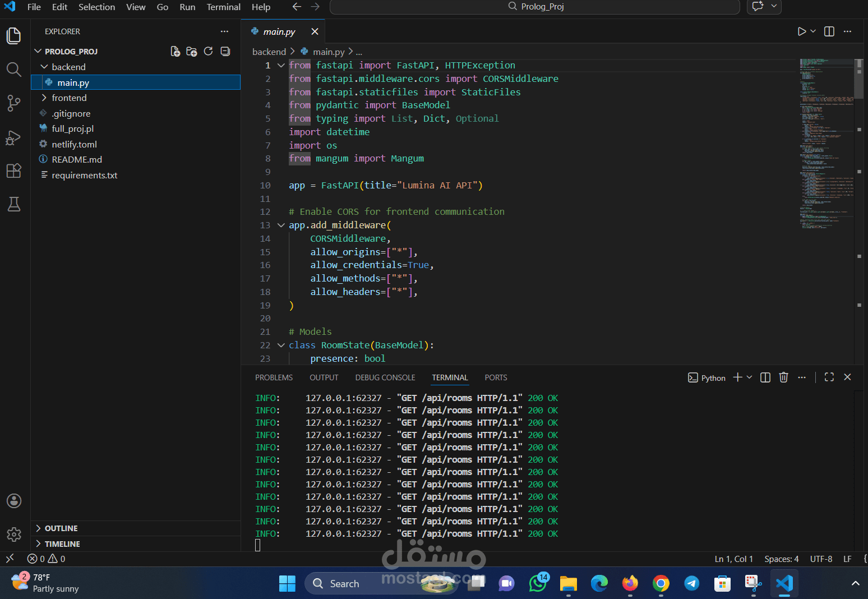Viewport: 868px width, 599px height.
Task: Open the Terminal menu in menu bar
Action: point(223,7)
